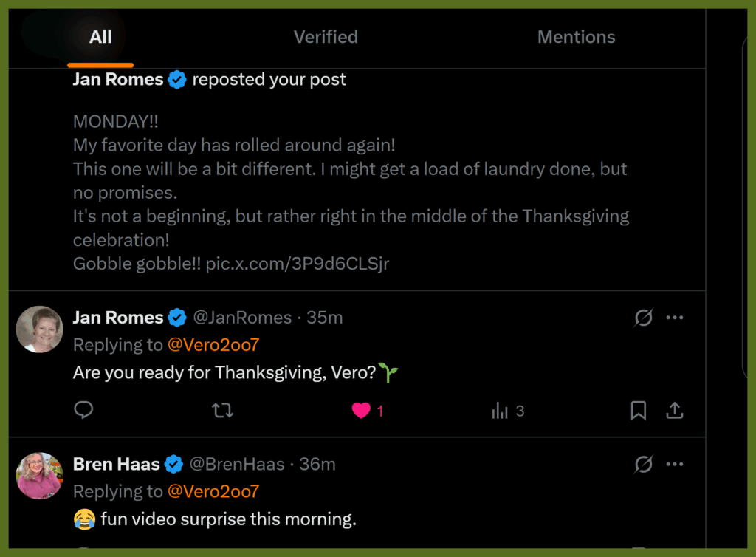
Task: Click Grok icon on Bren Haas' reply
Action: click(643, 464)
